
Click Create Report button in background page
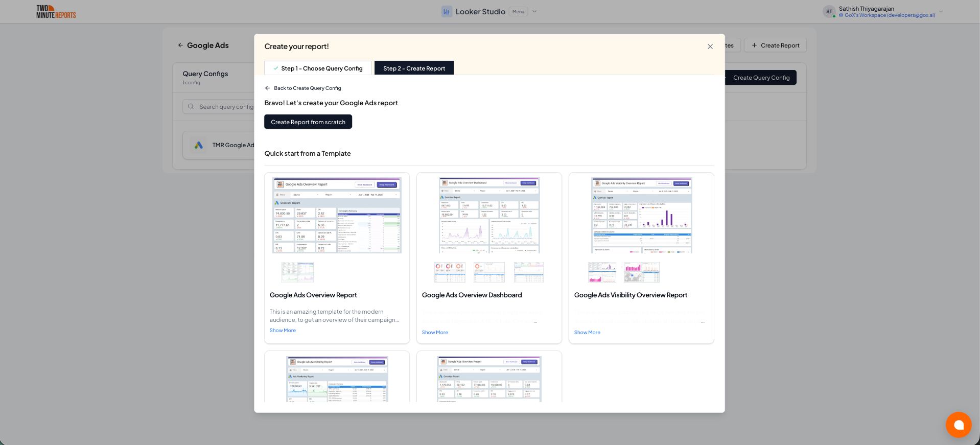point(775,45)
